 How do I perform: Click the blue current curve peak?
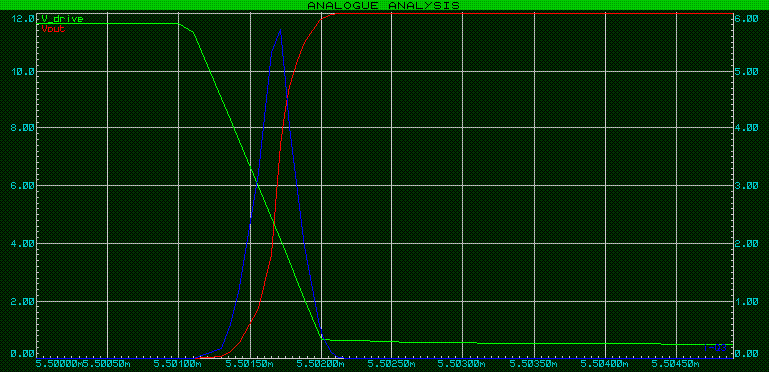pos(280,30)
